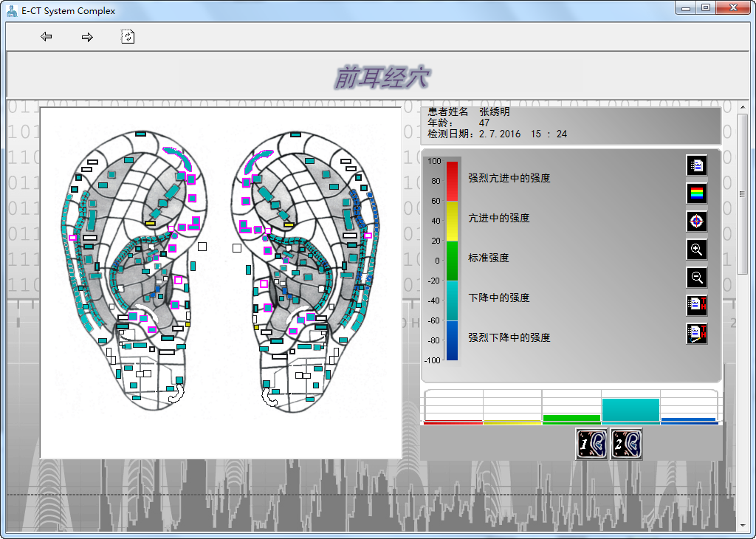Maximize the E-CT System Complex window

coord(706,8)
